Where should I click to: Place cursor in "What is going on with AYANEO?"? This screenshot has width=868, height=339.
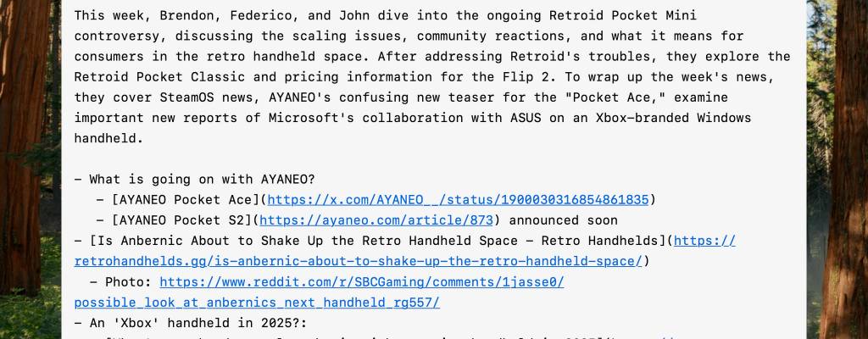(202, 179)
